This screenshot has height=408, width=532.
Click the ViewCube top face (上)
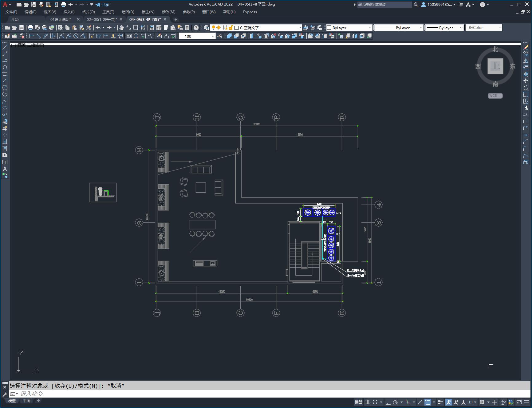tap(495, 66)
